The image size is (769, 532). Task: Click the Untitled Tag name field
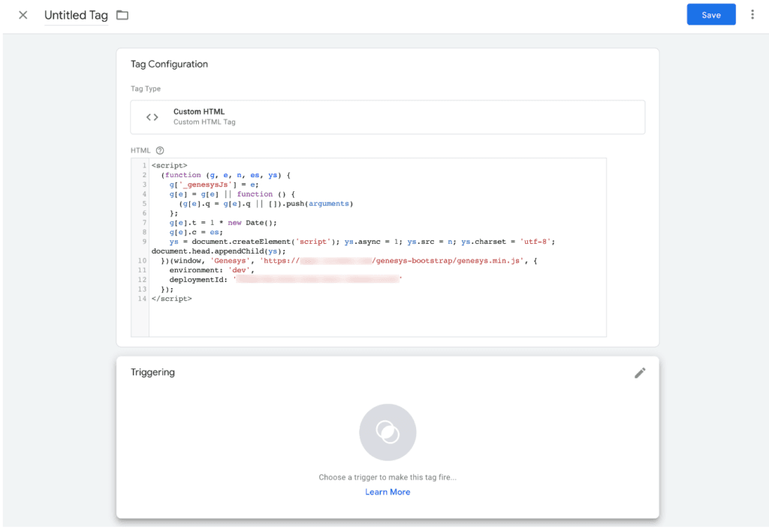click(76, 15)
